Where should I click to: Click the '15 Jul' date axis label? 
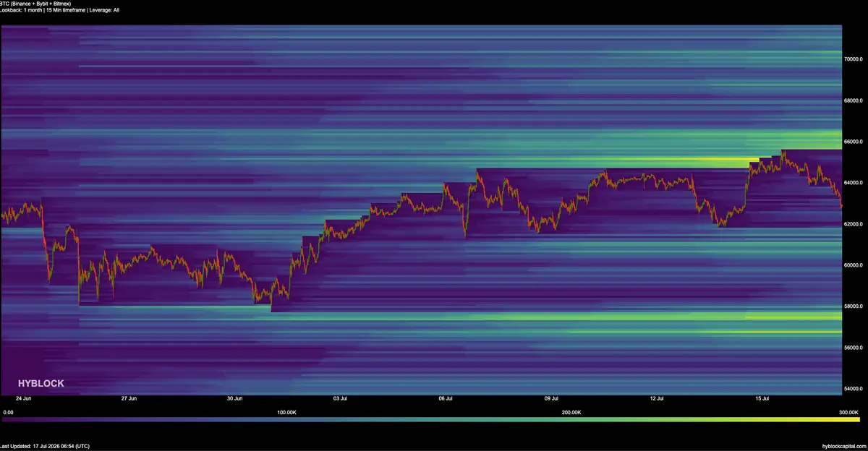click(x=763, y=398)
